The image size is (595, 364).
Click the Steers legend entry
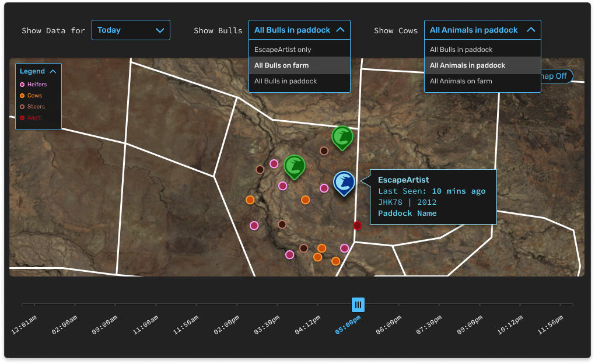click(32, 107)
